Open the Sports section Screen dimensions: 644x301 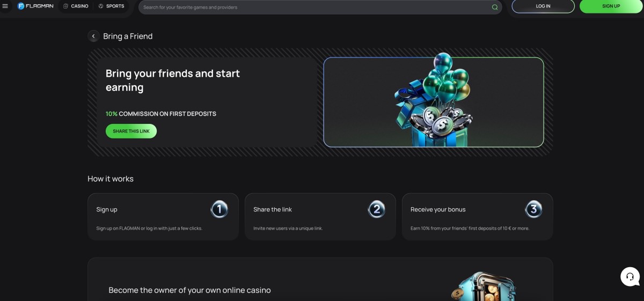[111, 6]
